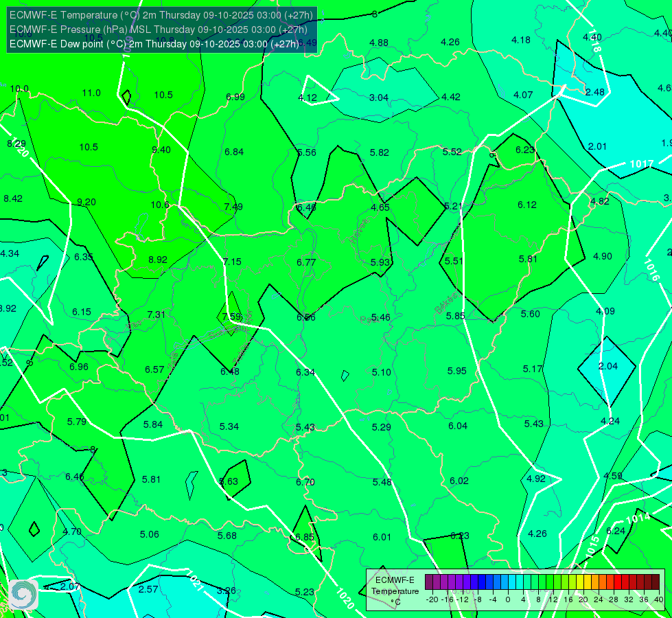Click the '6.96' grid value
The width and height of the screenshot is (672, 618).
click(79, 367)
